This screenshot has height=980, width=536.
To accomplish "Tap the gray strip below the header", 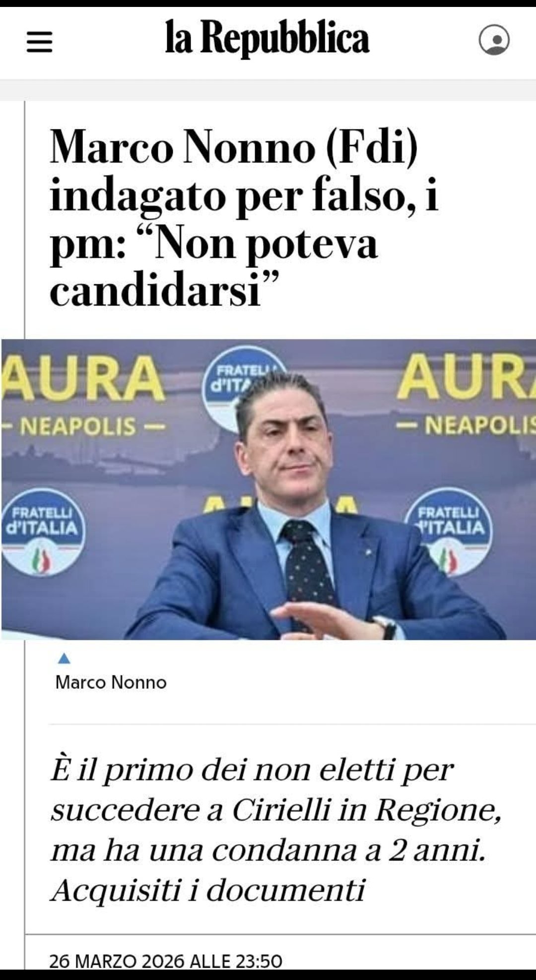I will [268, 90].
